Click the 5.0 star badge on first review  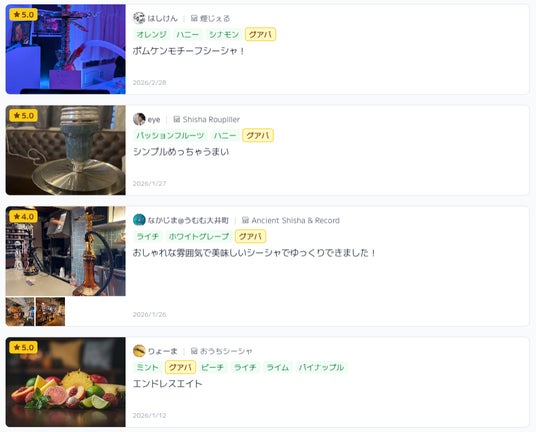tap(24, 15)
